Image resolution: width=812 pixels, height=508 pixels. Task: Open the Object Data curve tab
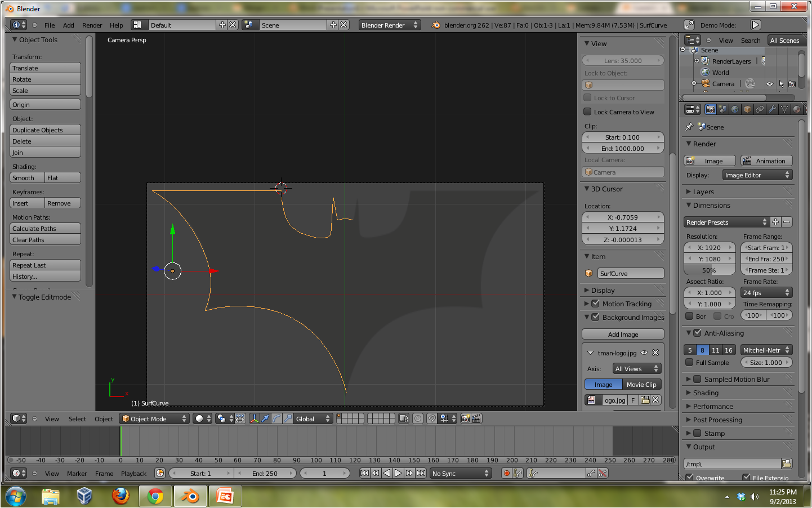pyautogui.click(x=785, y=109)
